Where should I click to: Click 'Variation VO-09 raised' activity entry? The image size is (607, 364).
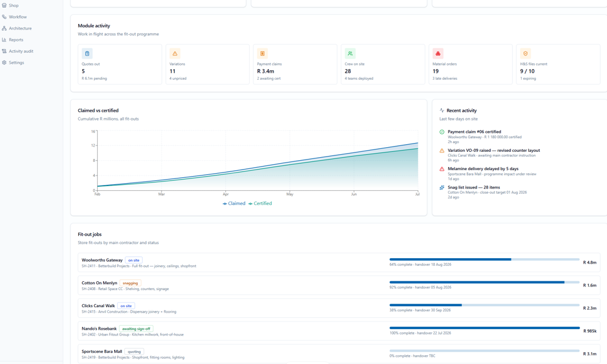coord(493,151)
